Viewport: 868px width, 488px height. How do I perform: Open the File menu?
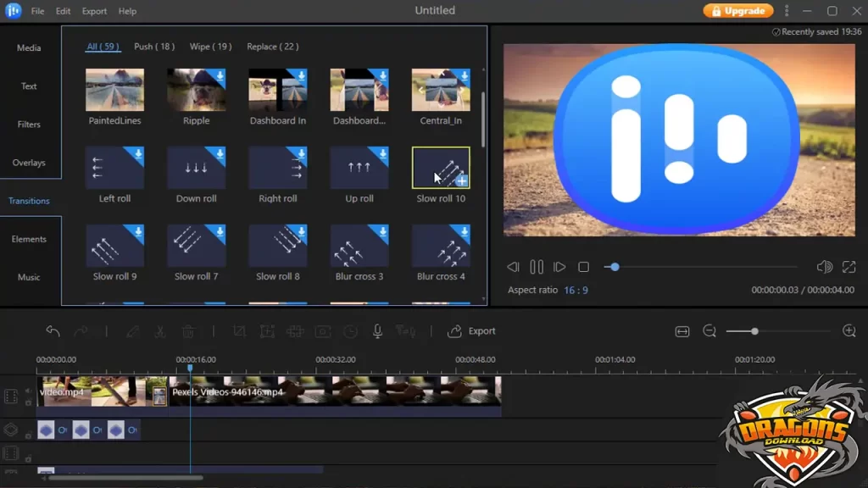coord(37,10)
